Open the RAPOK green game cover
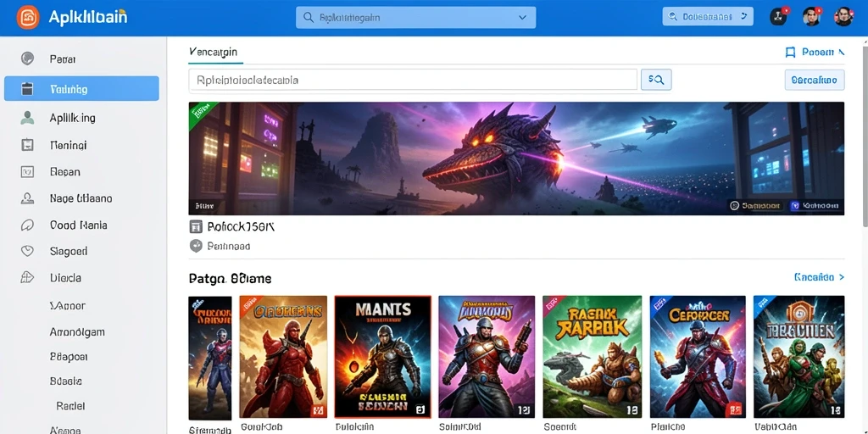This screenshot has width=868, height=434. point(592,357)
